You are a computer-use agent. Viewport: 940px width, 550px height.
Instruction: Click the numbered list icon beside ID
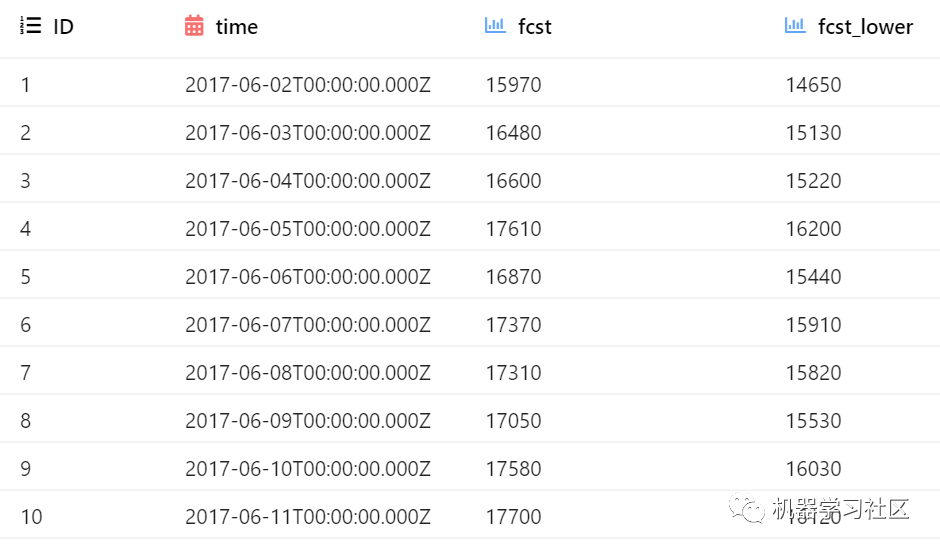(x=30, y=27)
